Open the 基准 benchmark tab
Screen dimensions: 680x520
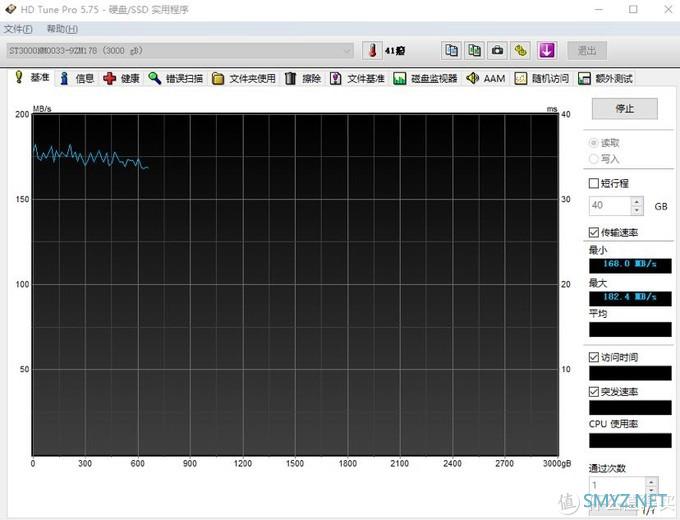coord(32,77)
